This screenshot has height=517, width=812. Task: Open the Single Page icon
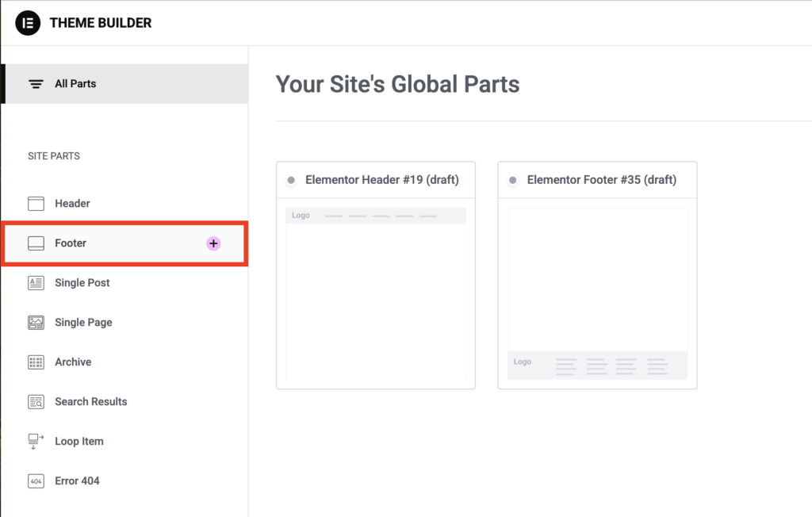coord(36,322)
